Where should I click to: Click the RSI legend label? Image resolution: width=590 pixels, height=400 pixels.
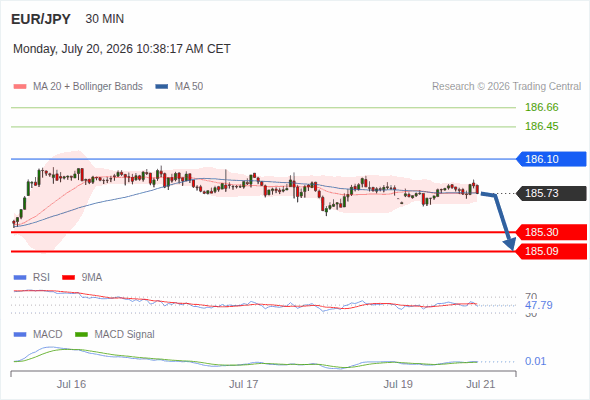click(41, 278)
